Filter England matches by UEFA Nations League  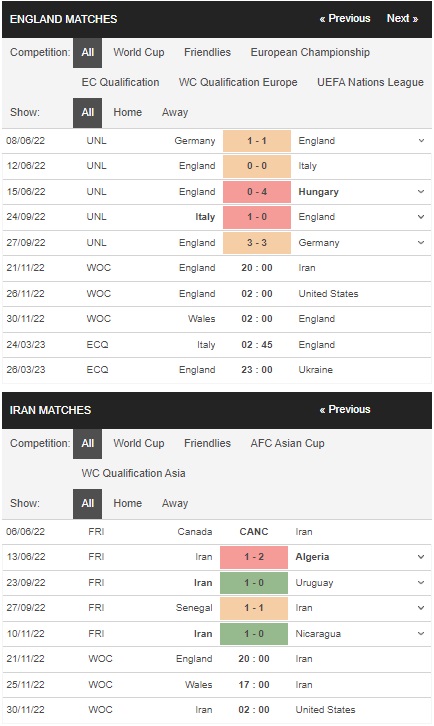coord(370,82)
